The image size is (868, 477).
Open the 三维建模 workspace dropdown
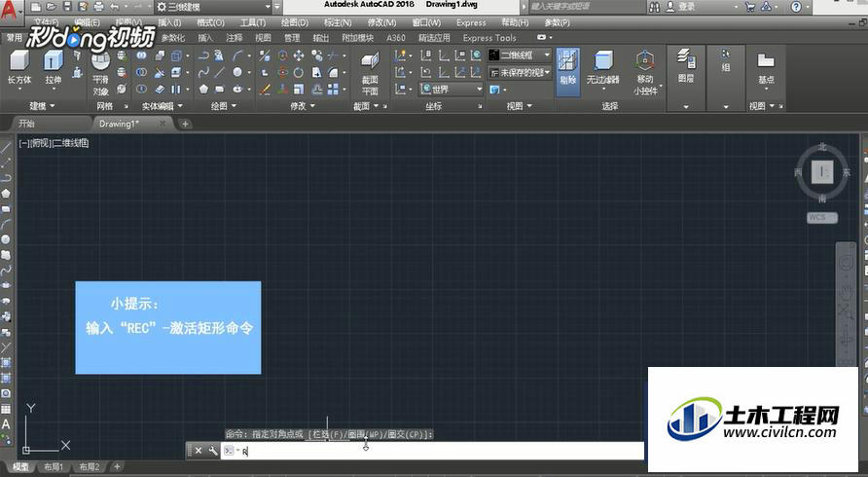214,7
